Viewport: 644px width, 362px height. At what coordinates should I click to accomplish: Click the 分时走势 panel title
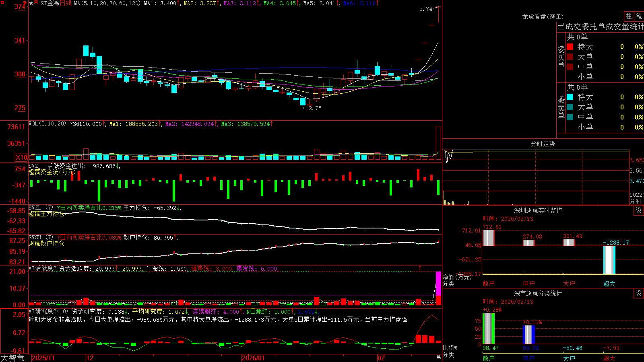[543, 144]
